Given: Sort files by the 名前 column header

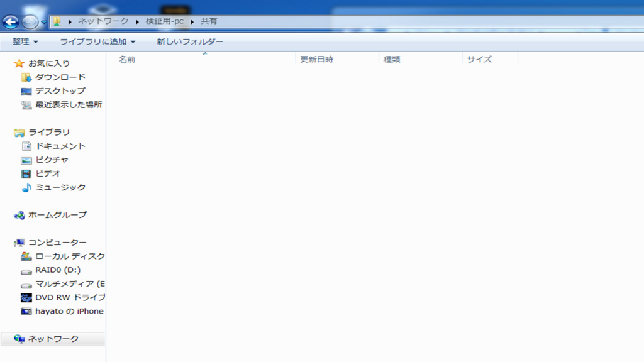Looking at the screenshot, I should tap(127, 59).
